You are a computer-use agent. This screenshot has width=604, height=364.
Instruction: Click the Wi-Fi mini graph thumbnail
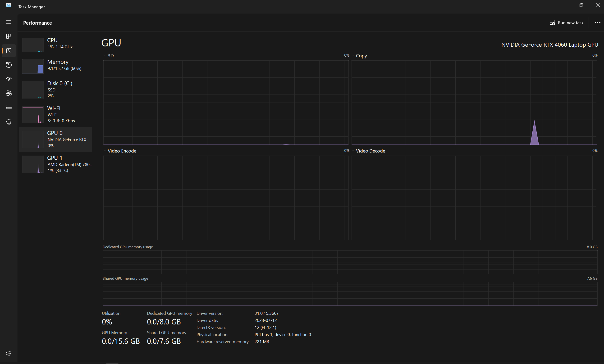pos(33,115)
